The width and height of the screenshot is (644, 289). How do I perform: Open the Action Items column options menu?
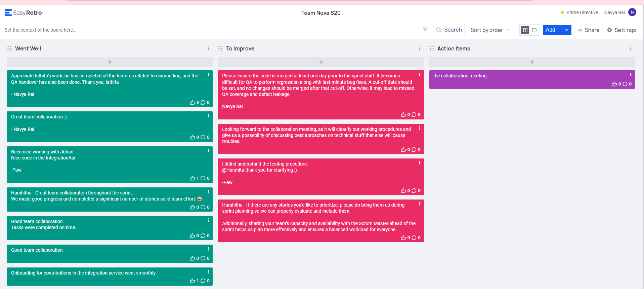pos(631,48)
